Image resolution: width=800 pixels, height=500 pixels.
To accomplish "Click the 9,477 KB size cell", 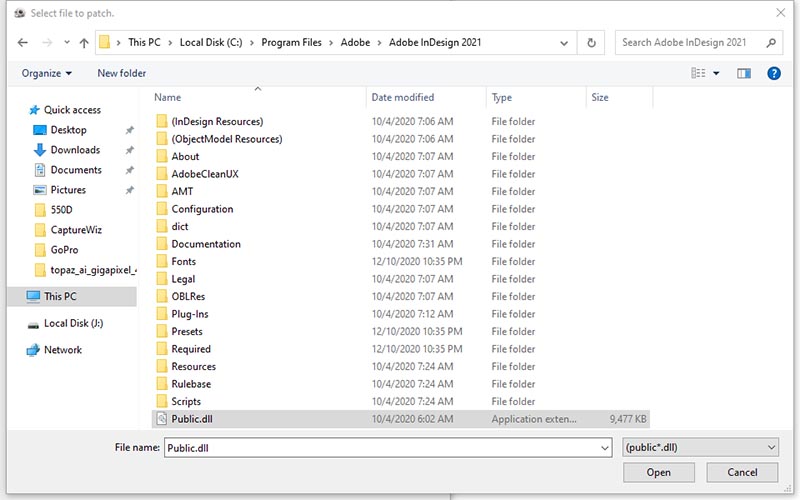I will [628, 419].
